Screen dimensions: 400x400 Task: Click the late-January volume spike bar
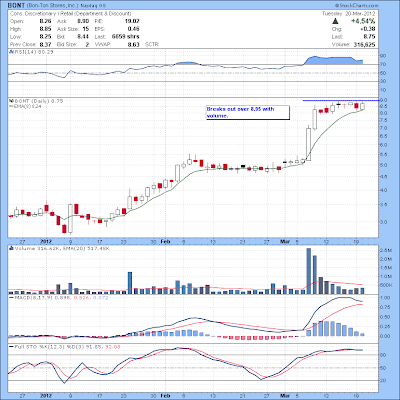130,283
